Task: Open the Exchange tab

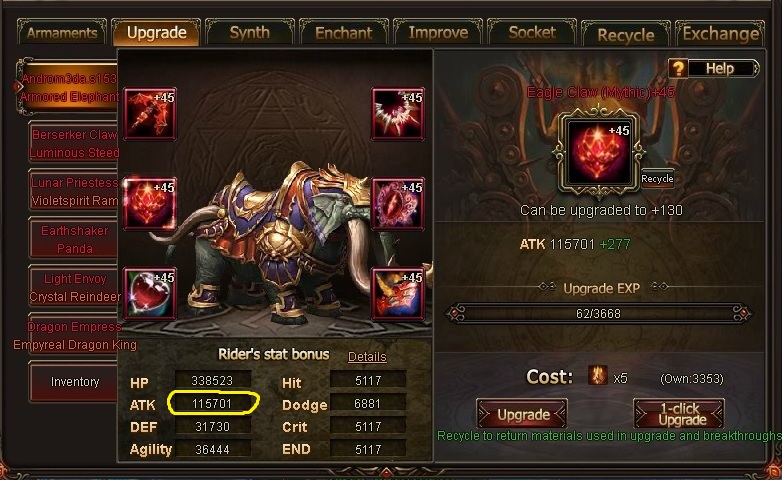Action: pos(720,34)
